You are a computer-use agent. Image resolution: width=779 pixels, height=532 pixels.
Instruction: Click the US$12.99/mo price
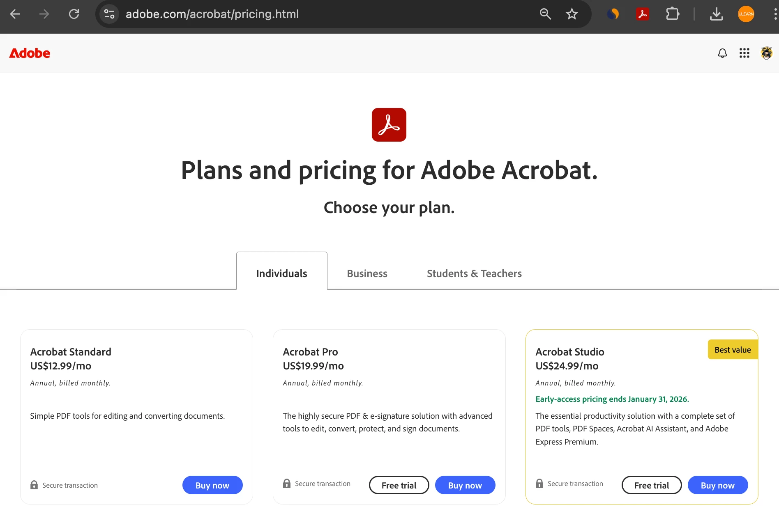(x=61, y=366)
